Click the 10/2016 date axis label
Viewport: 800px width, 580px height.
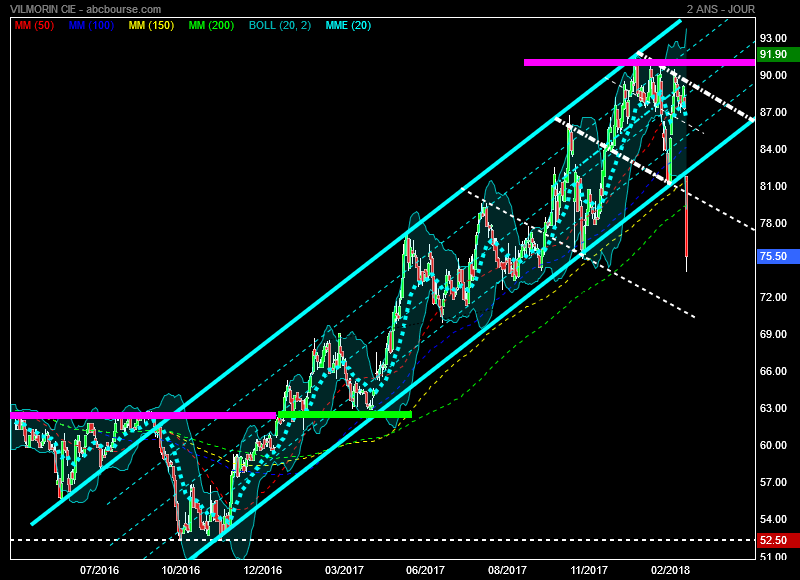pyautogui.click(x=181, y=570)
